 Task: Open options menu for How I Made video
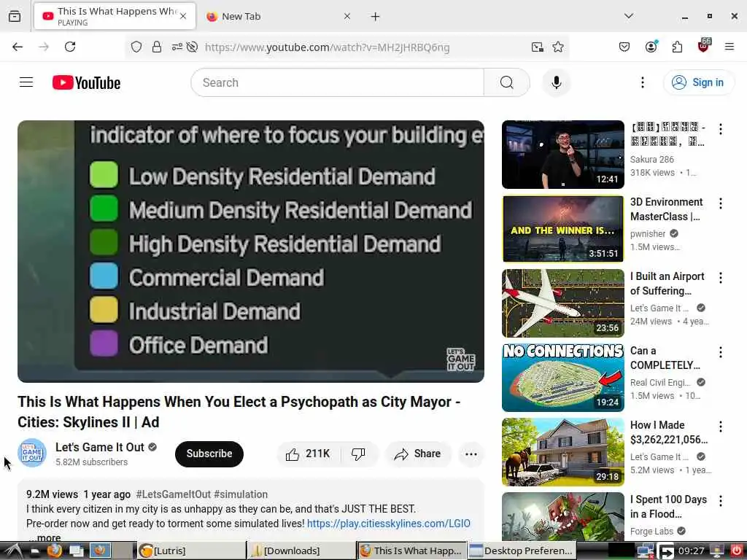click(x=721, y=426)
